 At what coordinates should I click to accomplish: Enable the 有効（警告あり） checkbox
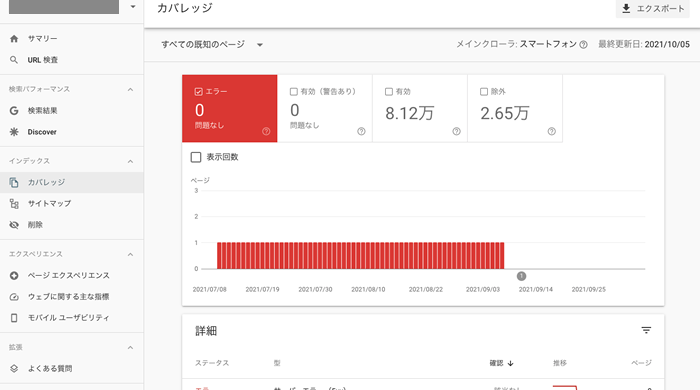pos(293,91)
